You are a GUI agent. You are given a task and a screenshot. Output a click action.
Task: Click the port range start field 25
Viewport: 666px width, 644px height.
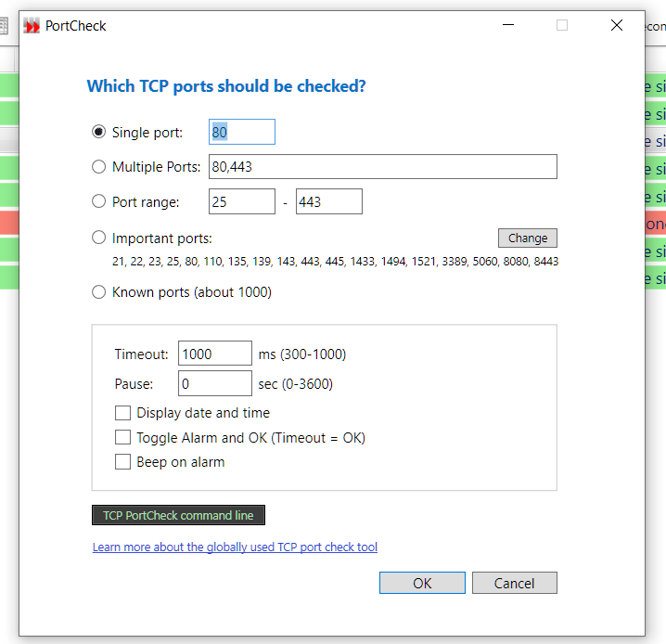tap(242, 201)
